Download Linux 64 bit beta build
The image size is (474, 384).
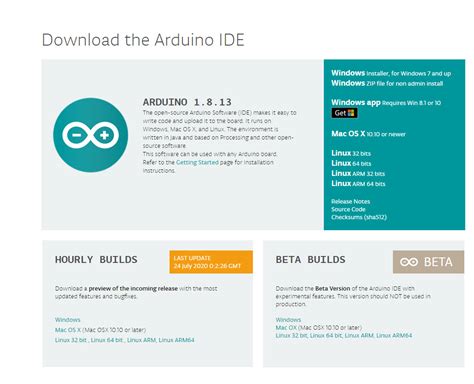tap(326, 335)
